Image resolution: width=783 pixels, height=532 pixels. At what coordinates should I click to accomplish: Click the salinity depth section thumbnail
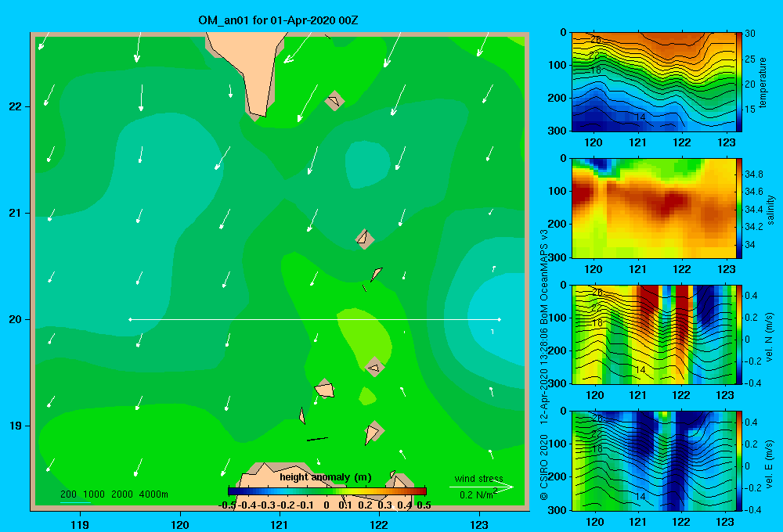pyautogui.click(x=654, y=208)
